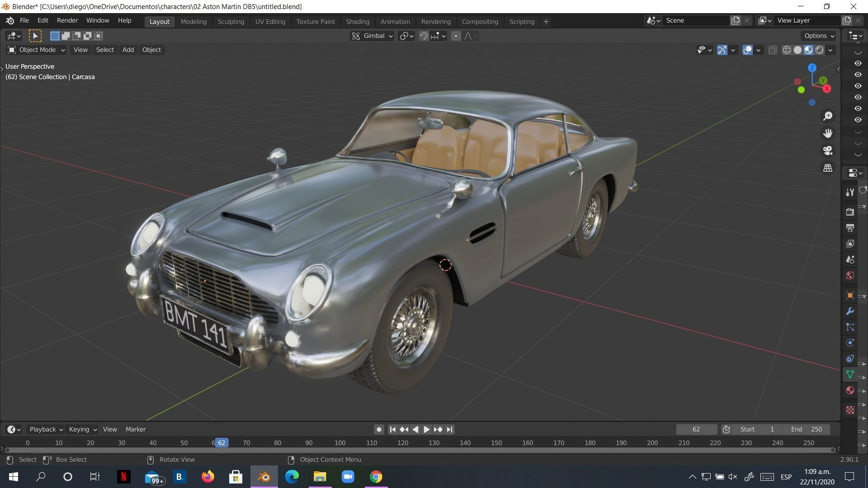Click the viewport zoom magnifier icon
The height and width of the screenshot is (488, 868).
coord(828,116)
